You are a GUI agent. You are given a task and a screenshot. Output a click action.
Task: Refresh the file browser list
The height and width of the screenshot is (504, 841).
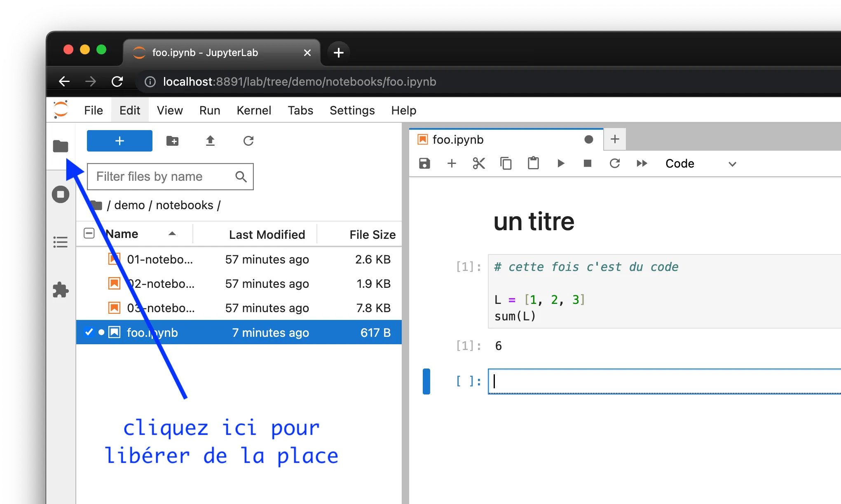coord(248,141)
